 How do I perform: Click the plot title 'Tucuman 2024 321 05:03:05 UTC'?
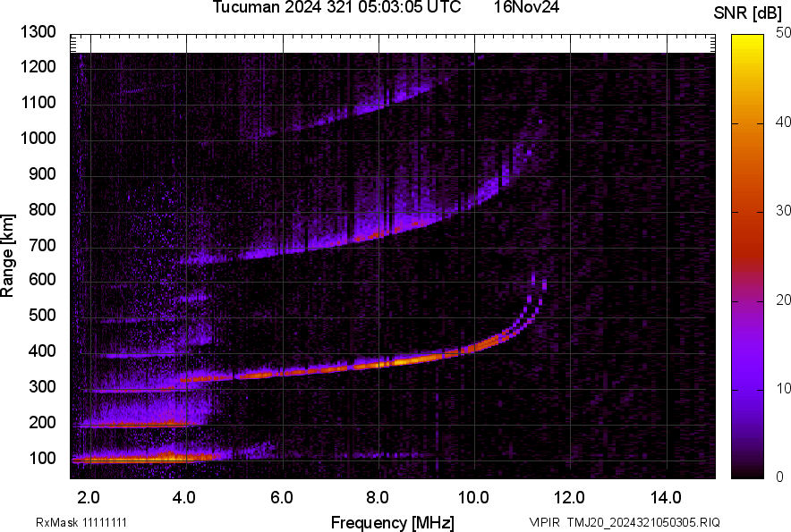pyautogui.click(x=336, y=7)
